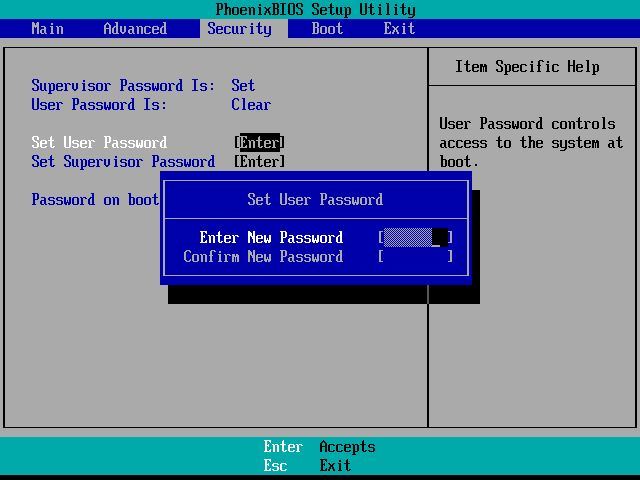Click the User Password controls help text
This screenshot has width=640, height=480.
pos(531,142)
